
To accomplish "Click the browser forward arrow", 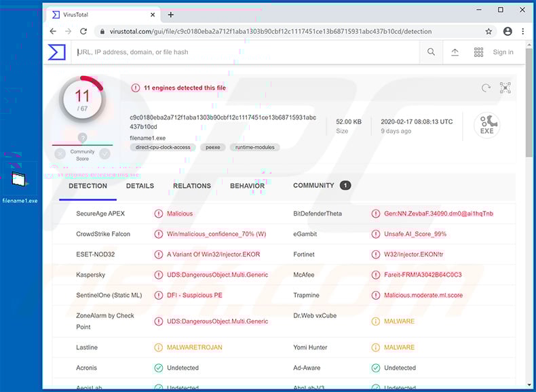I will [x=68, y=31].
